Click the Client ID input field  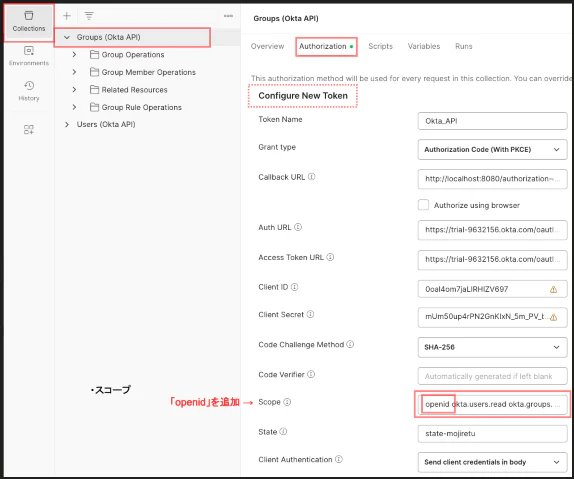point(492,289)
